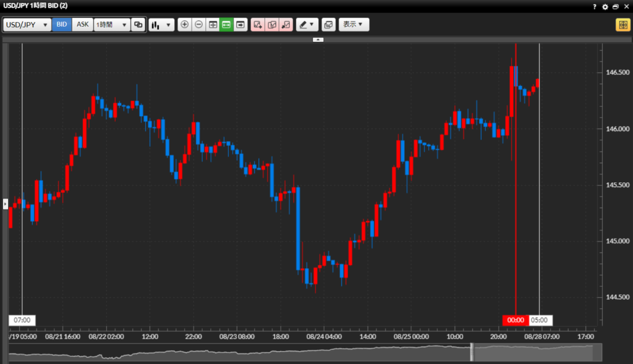Image resolution: width=633 pixels, height=364 pixels.
Task: Open the USD/JPY currency pair dropdown
Action: click(27, 25)
